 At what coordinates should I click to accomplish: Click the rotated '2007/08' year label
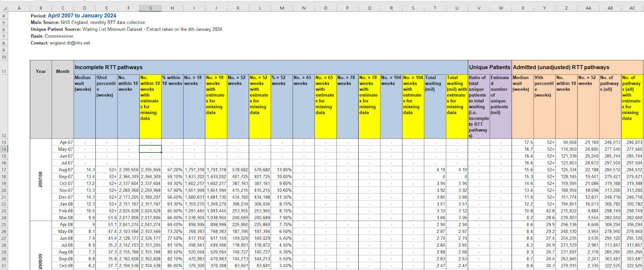41,179
